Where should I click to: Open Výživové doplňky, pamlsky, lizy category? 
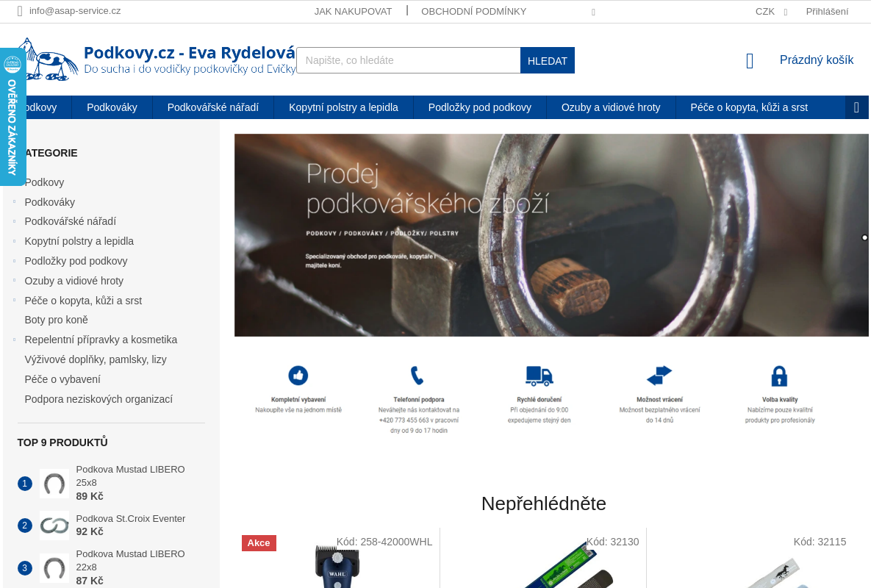(x=96, y=359)
